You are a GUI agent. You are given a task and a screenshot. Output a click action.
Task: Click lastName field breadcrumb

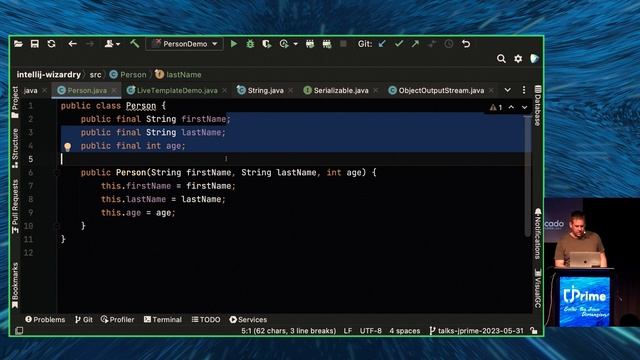pos(178,75)
